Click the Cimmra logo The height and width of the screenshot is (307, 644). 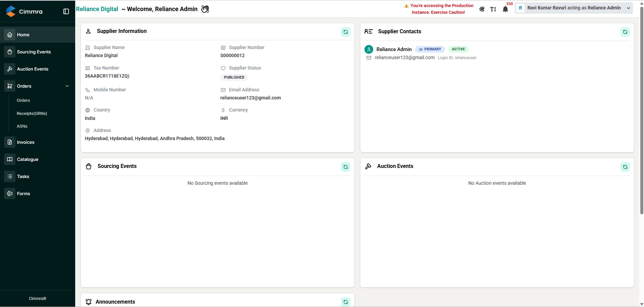pyautogui.click(x=24, y=11)
